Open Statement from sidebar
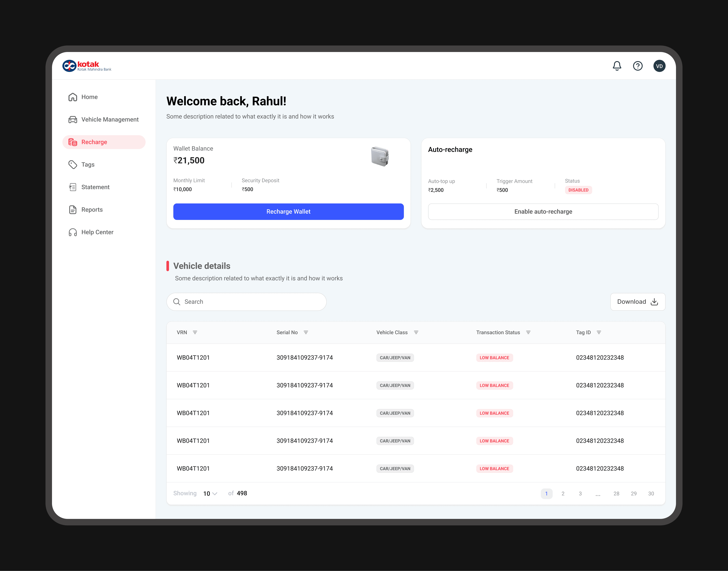The width and height of the screenshot is (728, 571). 95,187
